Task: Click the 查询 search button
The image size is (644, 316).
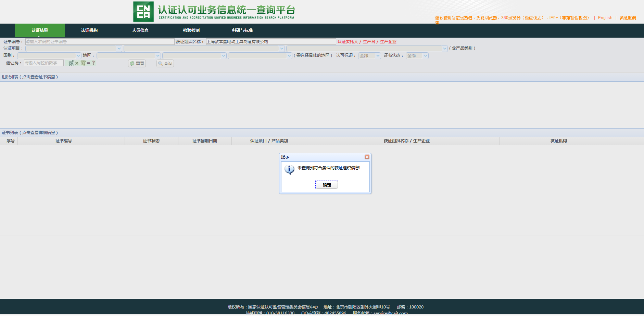Action: point(165,64)
